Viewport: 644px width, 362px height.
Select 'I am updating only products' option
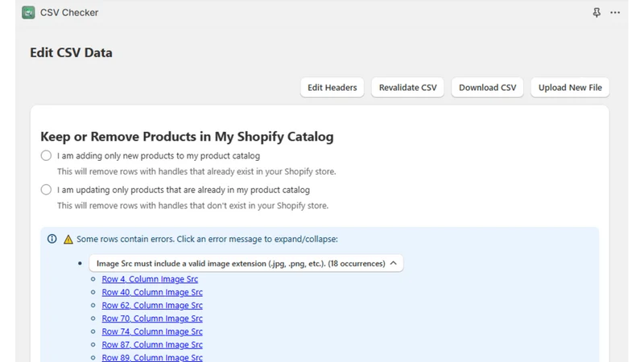point(46,190)
